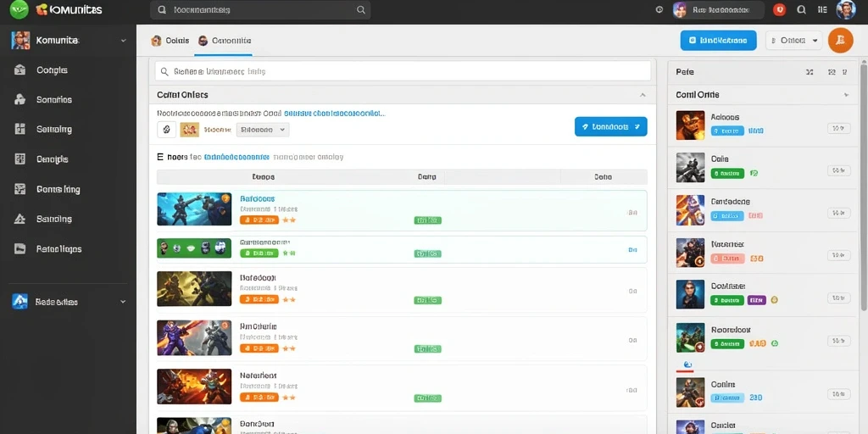Screen dimensions: 868x434
Task: Click into the content search field below the tabs
Action: click(403, 71)
